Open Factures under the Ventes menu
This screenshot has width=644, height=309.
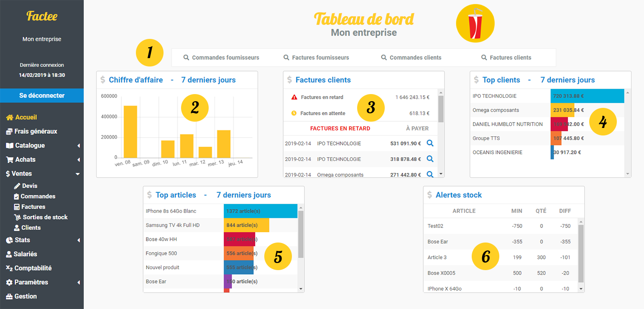pos(31,207)
